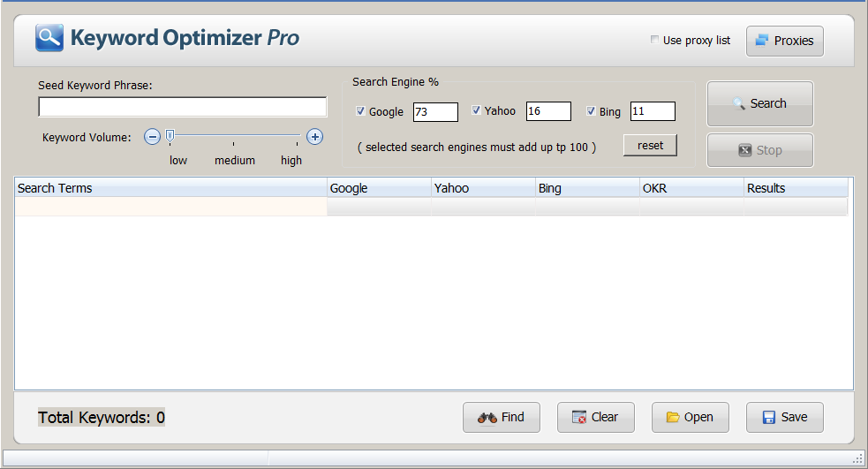This screenshot has height=469, width=868.
Task: Start the keyword Search button
Action: tap(760, 103)
